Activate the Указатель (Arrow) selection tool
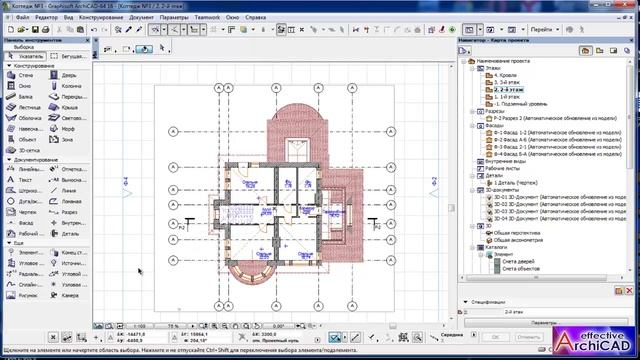This screenshot has height=360, width=640. point(25,56)
